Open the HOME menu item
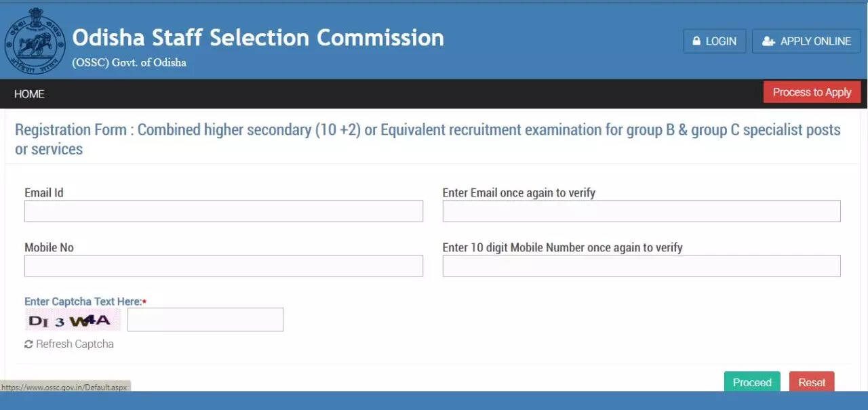Screen dimensions: 868x410 pyautogui.click(x=29, y=94)
